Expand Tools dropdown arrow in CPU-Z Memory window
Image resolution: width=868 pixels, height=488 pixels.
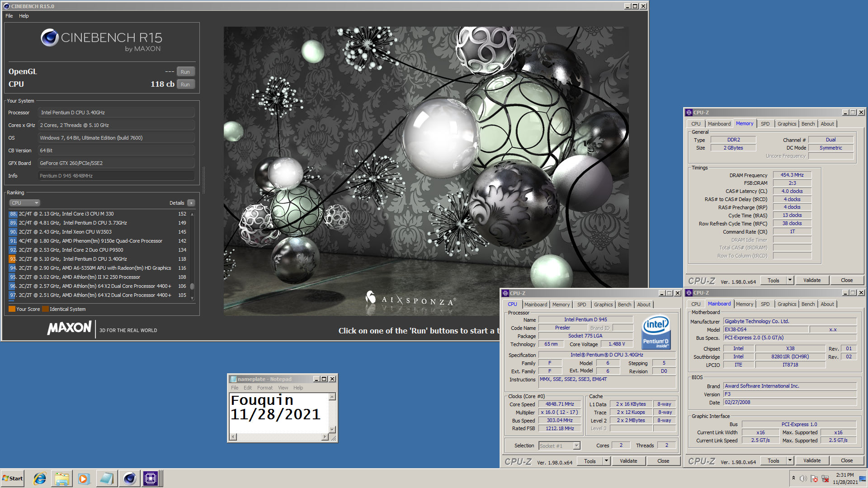click(x=790, y=280)
